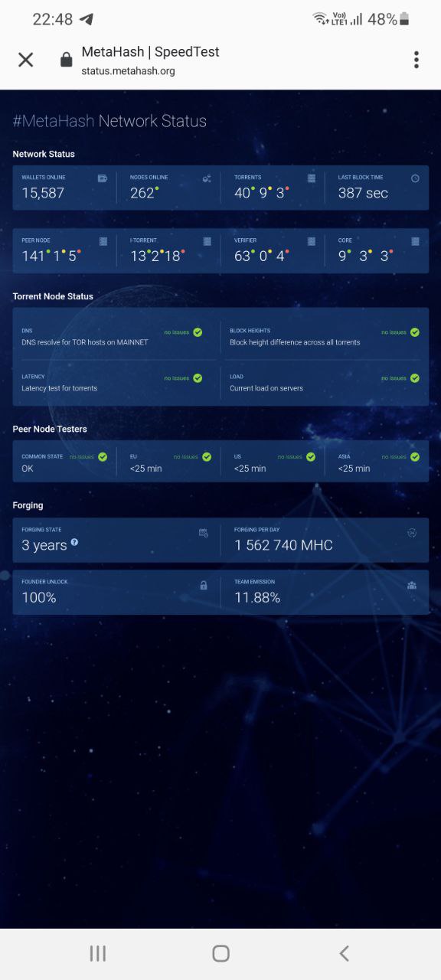Select the 15,587 wallets online value
Image resolution: width=441 pixels, height=980 pixels.
[x=43, y=194]
